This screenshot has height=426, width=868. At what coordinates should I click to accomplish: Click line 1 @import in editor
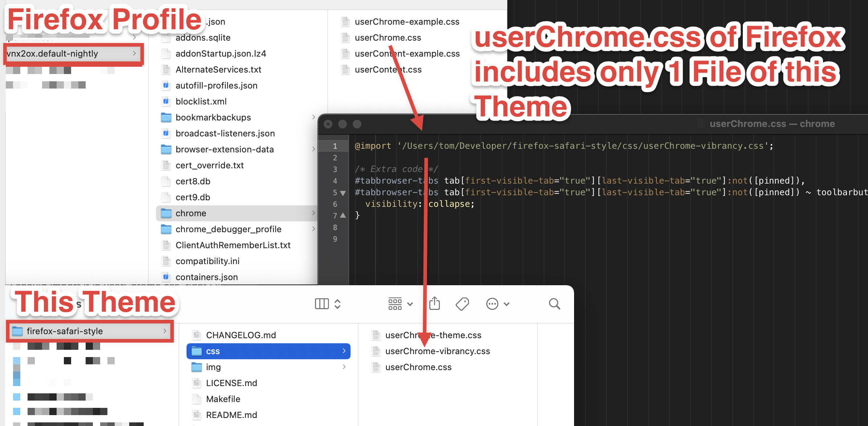(x=373, y=146)
